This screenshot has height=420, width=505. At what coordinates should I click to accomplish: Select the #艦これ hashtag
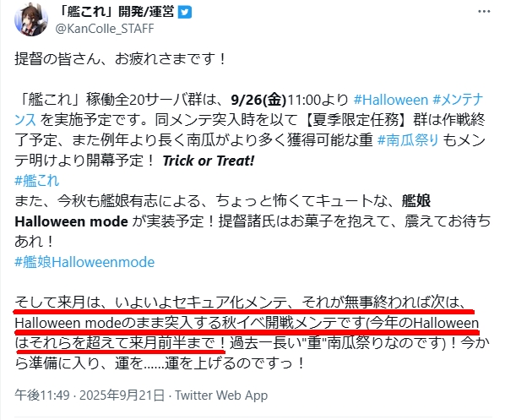click(36, 181)
